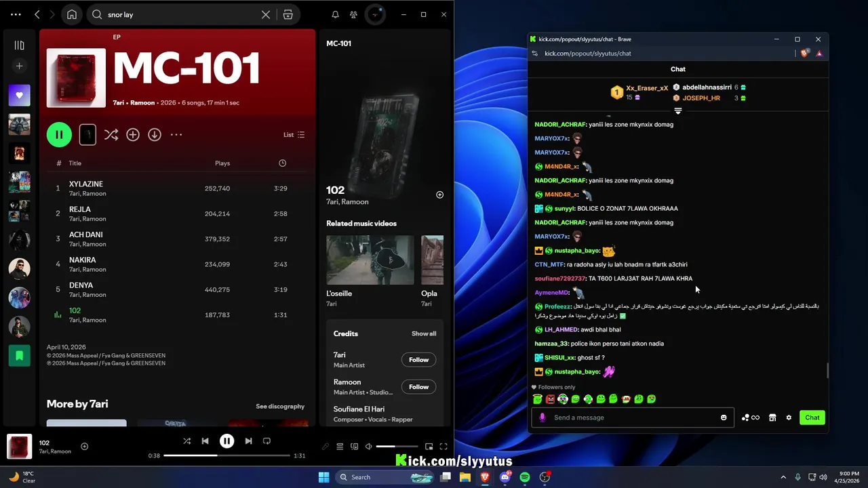This screenshot has width=868, height=488.
Task: Open Spotify notifications bell
Action: [335, 14]
